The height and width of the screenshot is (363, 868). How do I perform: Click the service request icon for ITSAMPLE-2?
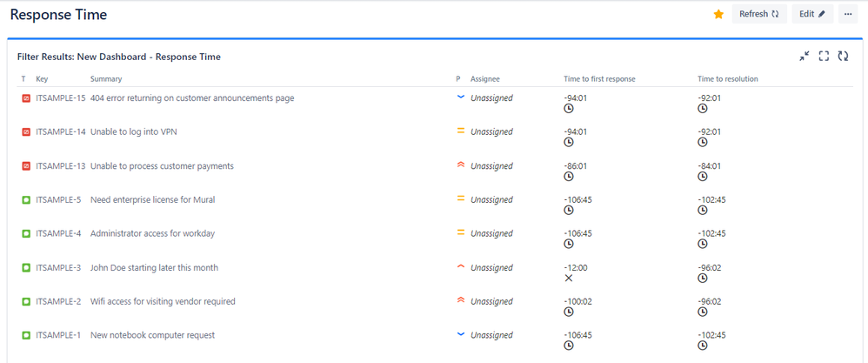(x=25, y=301)
